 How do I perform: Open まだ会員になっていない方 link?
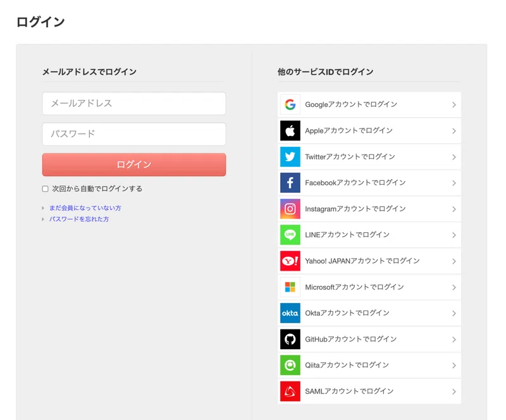point(85,208)
